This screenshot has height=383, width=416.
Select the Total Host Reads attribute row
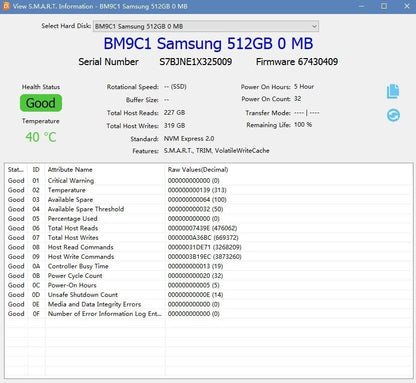click(x=209, y=228)
